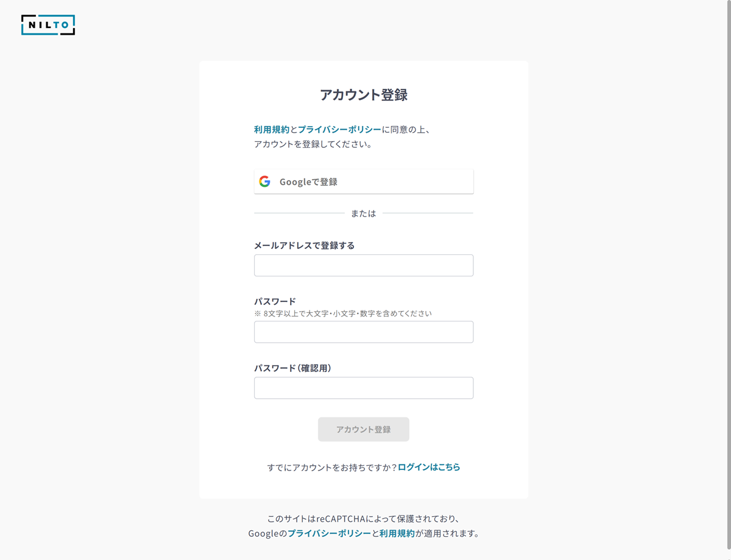Open プライバシーポリシー link above the Google button
Viewport: 731px width, 560px height.
[340, 130]
